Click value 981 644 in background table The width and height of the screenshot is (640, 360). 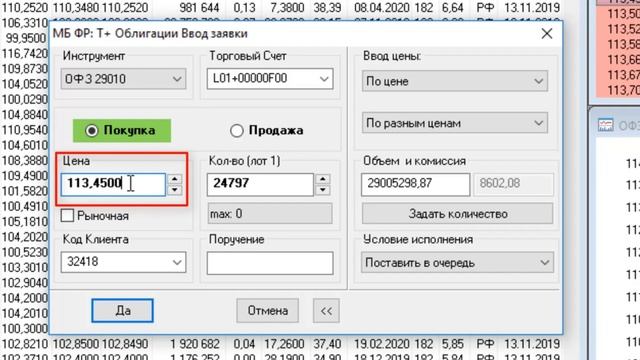(x=199, y=7)
